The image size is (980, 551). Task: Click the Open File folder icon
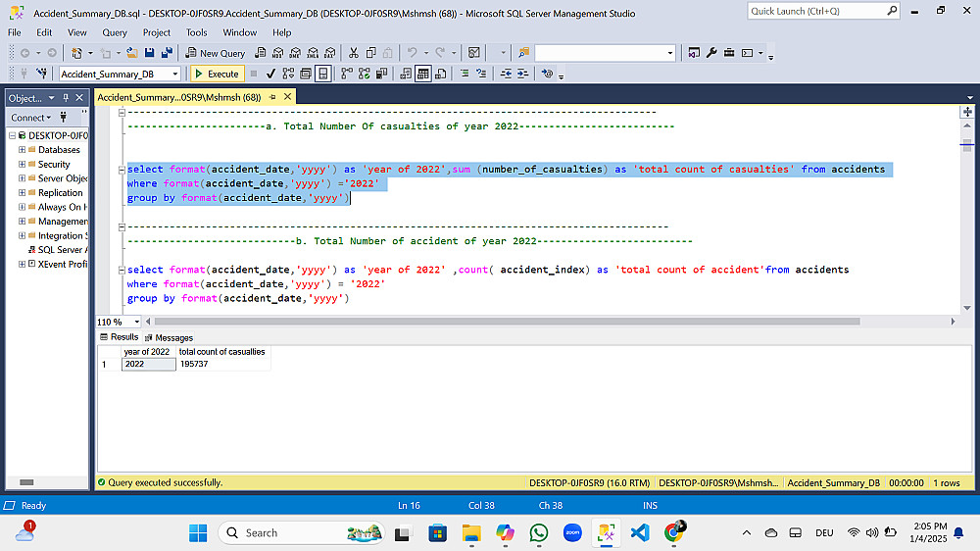(132, 53)
